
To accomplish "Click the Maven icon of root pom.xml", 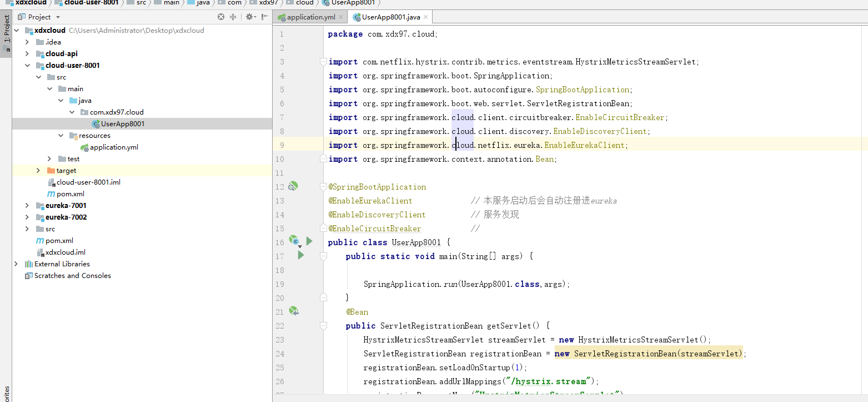I will coord(40,241).
